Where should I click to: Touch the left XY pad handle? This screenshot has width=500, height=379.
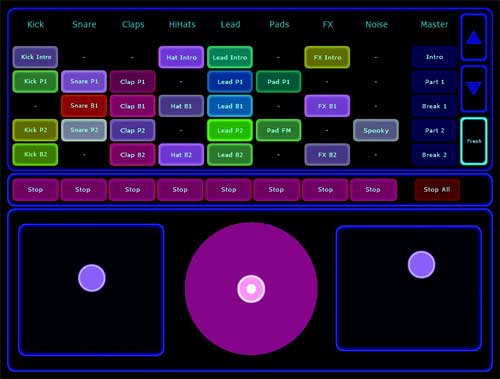tap(92, 278)
